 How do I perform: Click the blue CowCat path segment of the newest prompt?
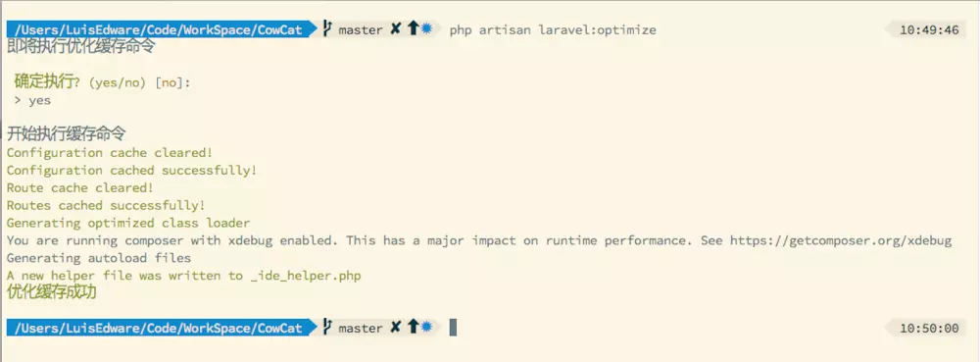coord(280,328)
